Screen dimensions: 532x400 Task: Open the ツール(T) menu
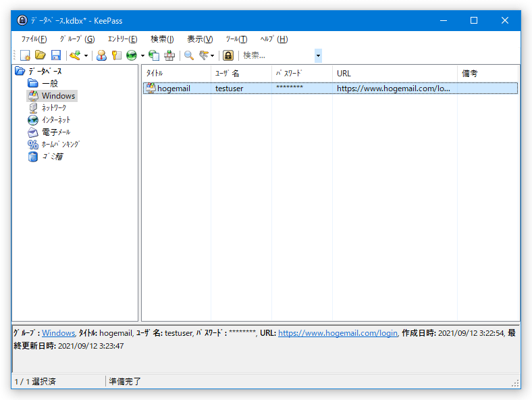(x=236, y=39)
